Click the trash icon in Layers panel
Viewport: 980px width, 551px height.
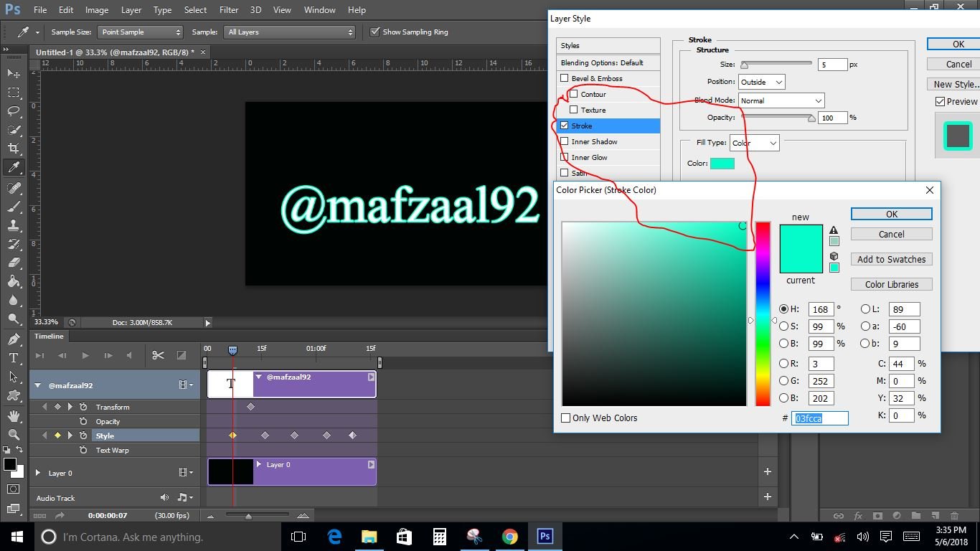click(x=954, y=515)
